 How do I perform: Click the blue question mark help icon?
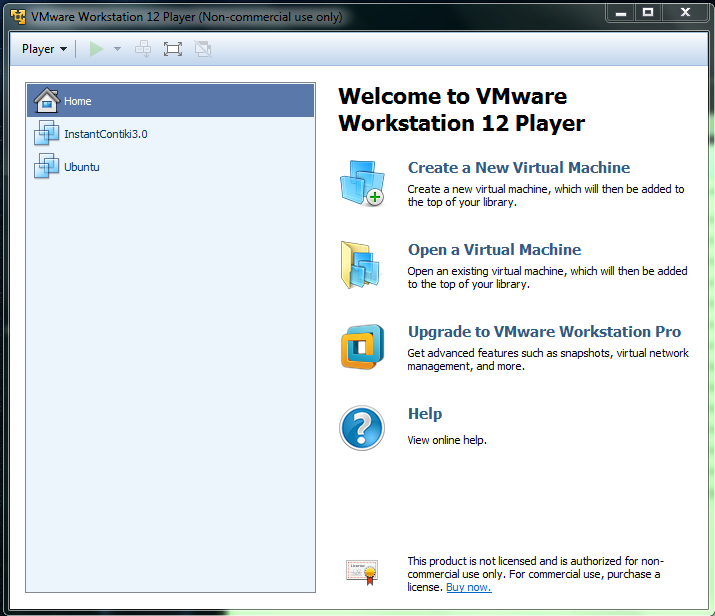[362, 428]
